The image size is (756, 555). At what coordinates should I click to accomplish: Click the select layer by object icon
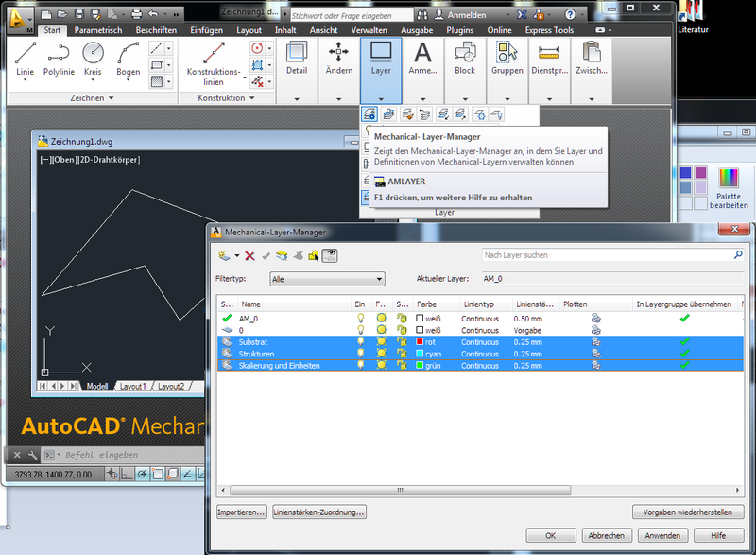point(314,255)
